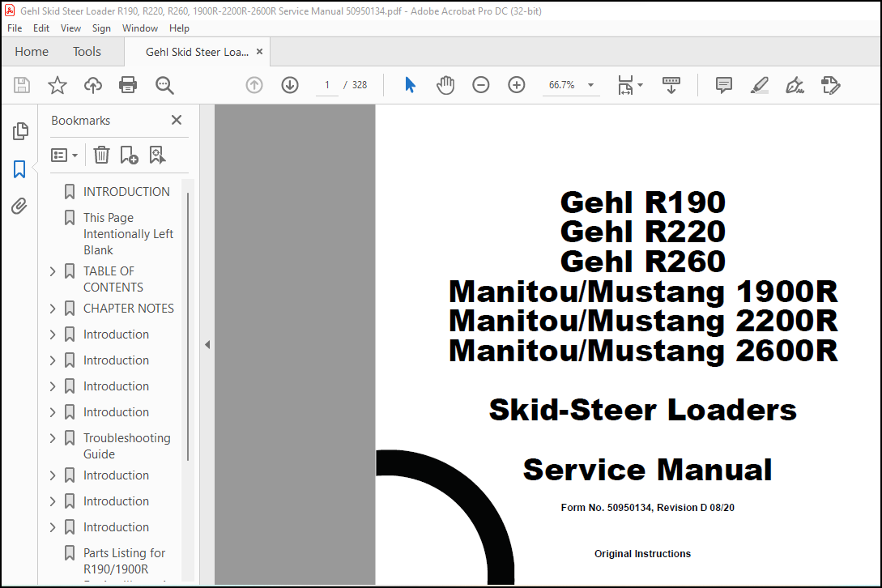This screenshot has height=588, width=882.
Task: Go to next page arrow
Action: pos(290,85)
